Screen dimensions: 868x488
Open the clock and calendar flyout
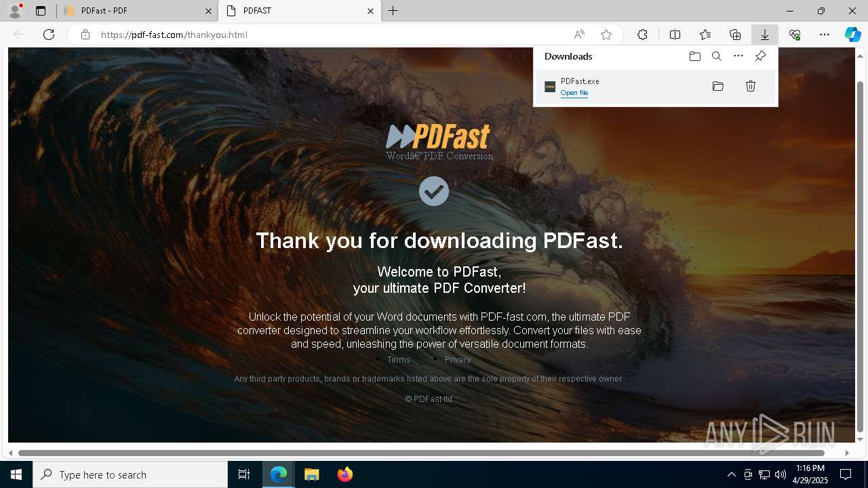point(810,474)
